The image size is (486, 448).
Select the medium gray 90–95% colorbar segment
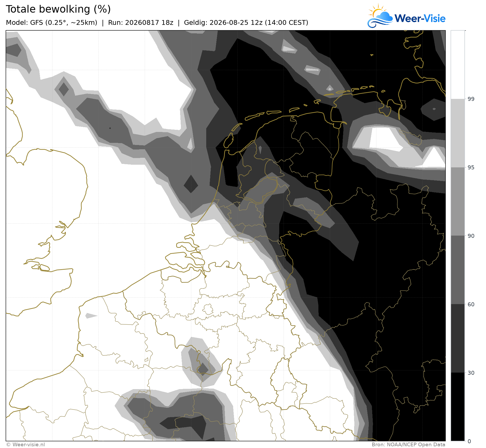tap(458, 201)
